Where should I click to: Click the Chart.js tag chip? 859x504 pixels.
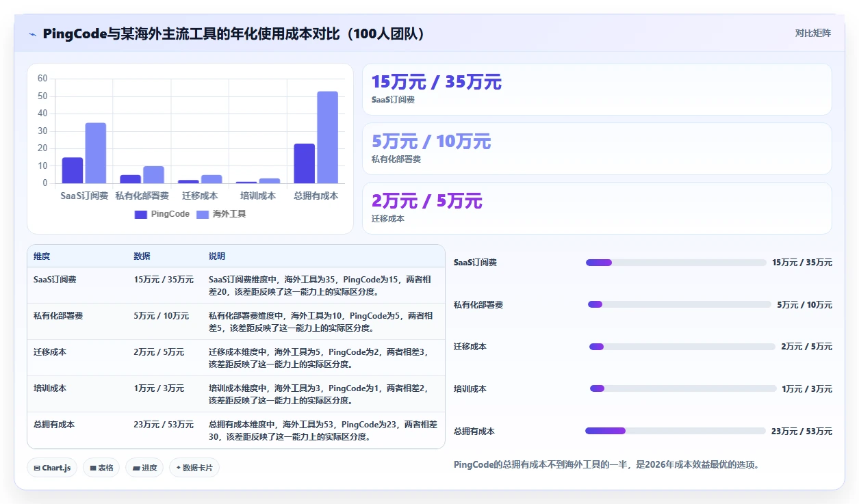pos(53,468)
